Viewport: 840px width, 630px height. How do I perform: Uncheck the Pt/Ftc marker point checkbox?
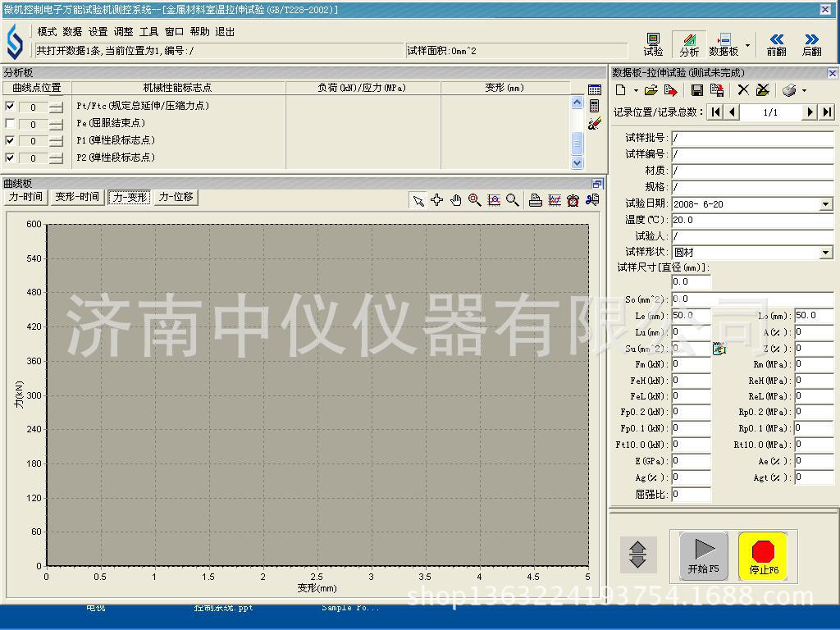[x=10, y=106]
